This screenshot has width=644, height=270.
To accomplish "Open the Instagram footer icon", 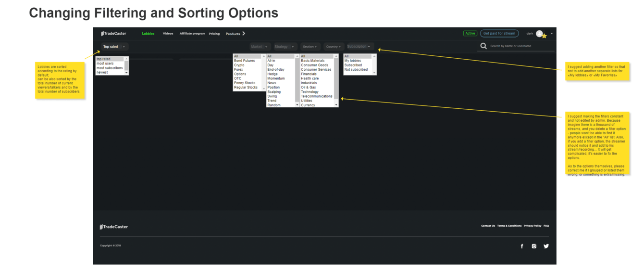I will (534, 246).
